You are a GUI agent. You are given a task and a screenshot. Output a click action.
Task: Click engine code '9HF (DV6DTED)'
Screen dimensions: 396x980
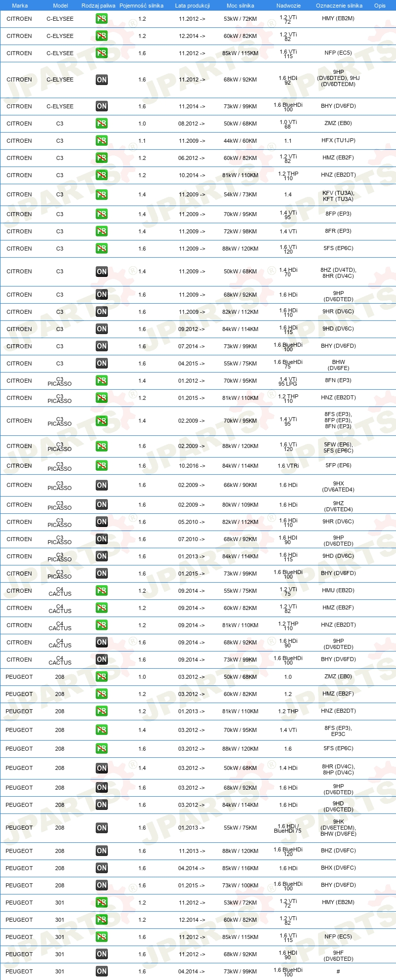[x=338, y=956]
